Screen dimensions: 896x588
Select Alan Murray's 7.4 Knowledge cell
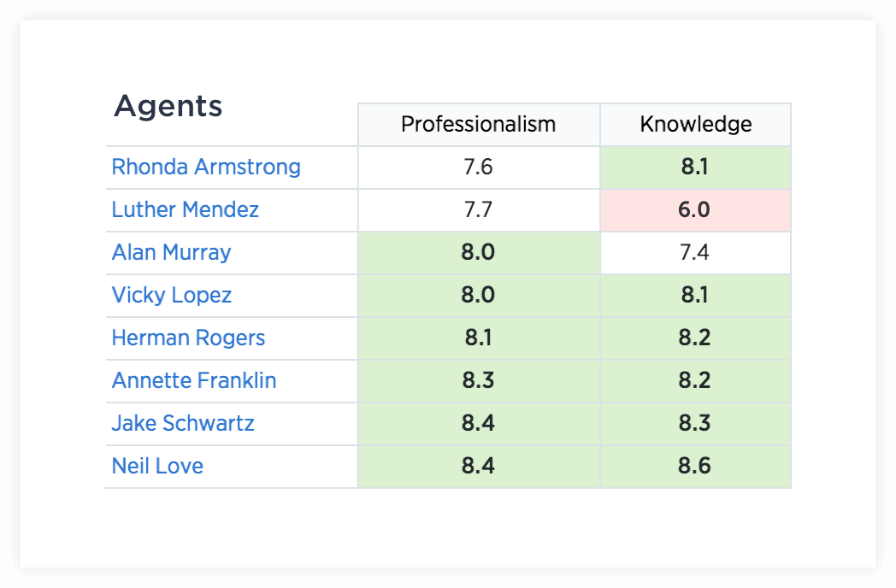point(694,252)
